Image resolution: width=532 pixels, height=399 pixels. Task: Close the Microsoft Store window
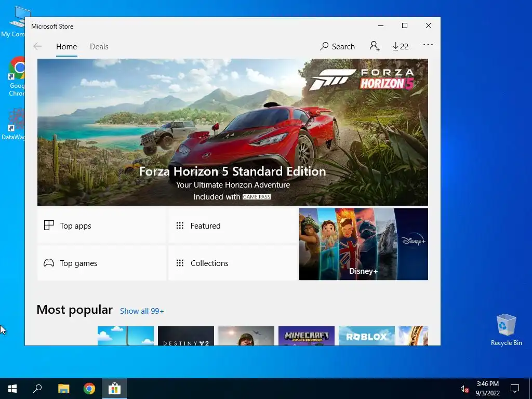coord(429,26)
